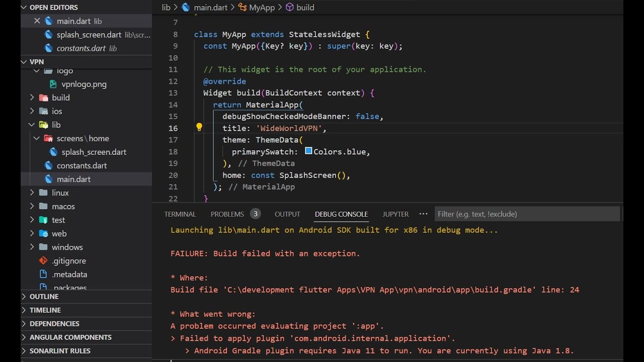Expand the linux folder

click(32, 193)
